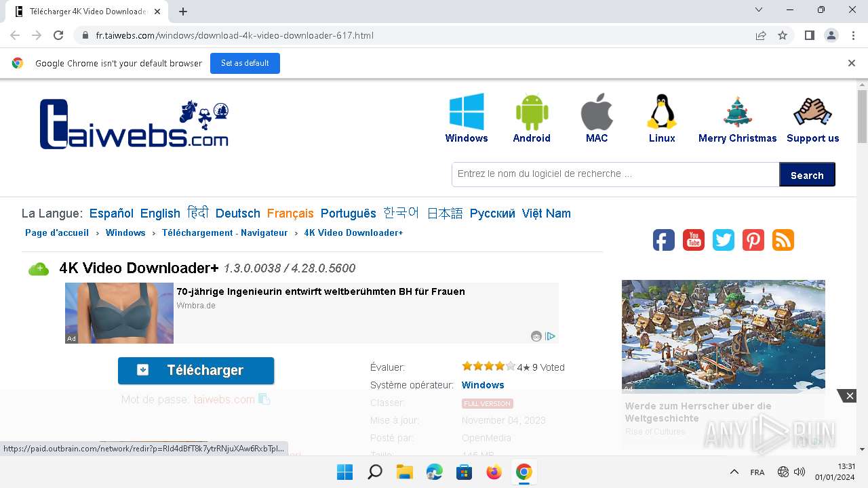Switch language to English

pos(160,213)
